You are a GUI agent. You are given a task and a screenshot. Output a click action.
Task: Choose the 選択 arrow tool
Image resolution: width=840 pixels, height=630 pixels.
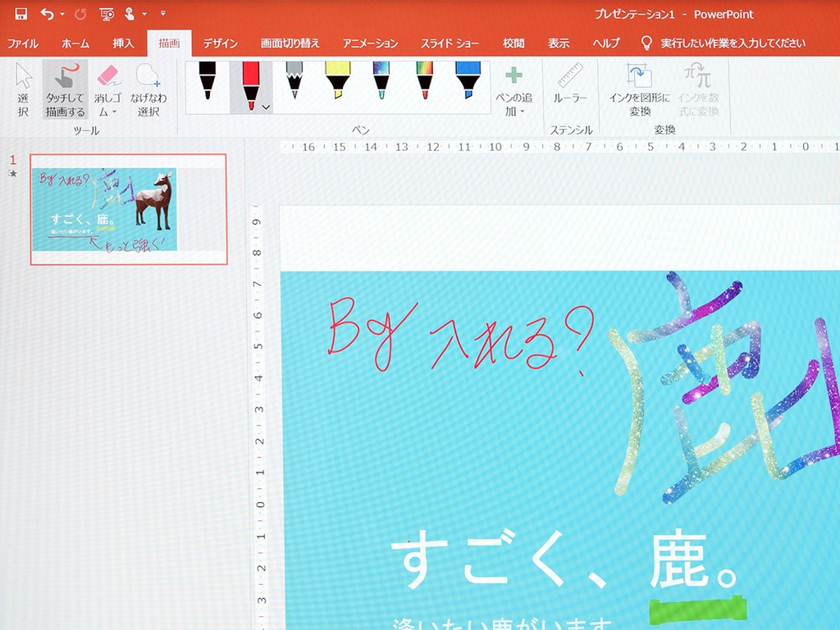pos(23,89)
